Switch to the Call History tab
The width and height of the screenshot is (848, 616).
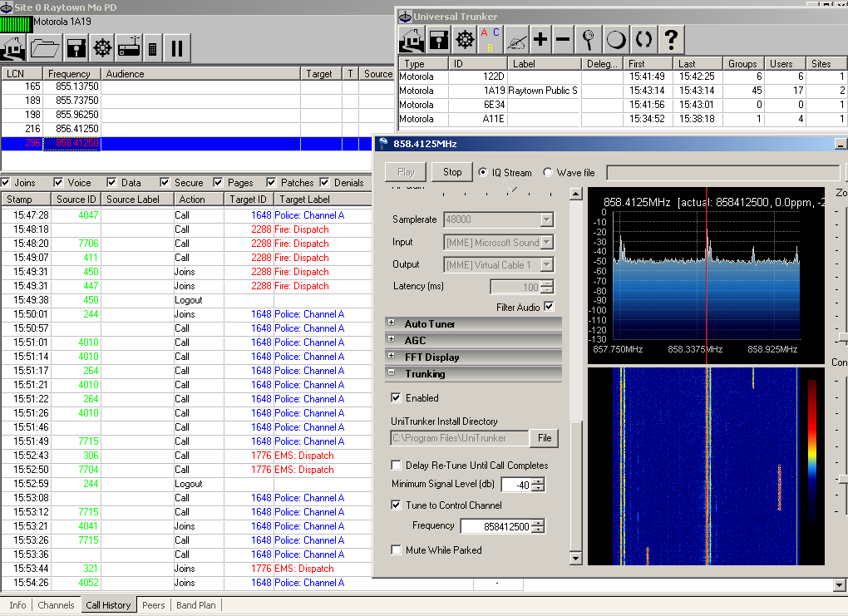[x=108, y=604]
